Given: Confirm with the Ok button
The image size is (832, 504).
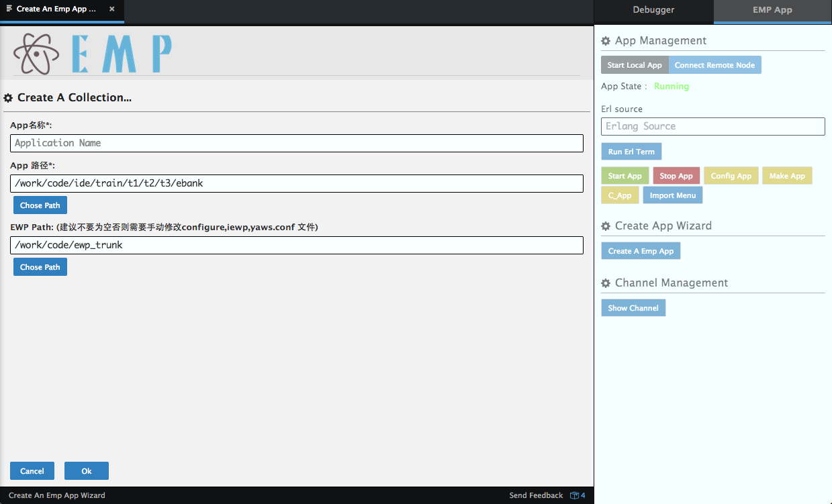Looking at the screenshot, I should pos(87,471).
